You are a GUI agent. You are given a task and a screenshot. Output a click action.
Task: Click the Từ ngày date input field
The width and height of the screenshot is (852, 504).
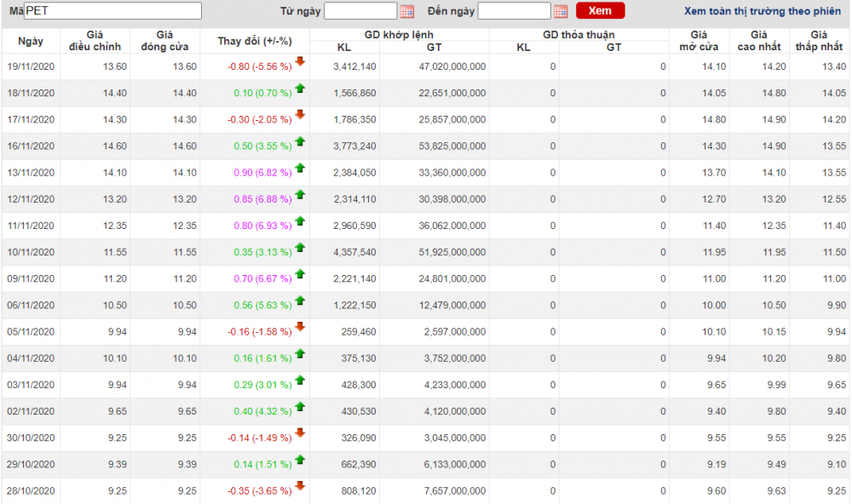point(360,11)
